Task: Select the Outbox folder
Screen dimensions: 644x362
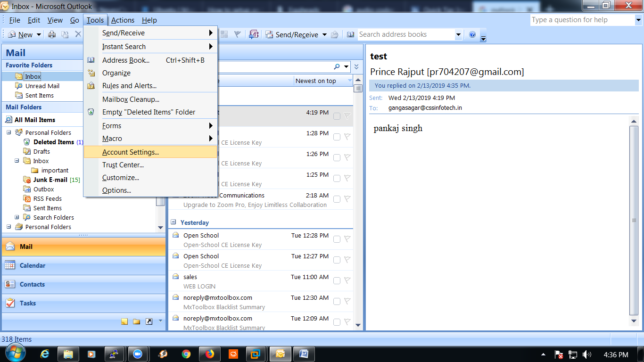Action: [43, 189]
